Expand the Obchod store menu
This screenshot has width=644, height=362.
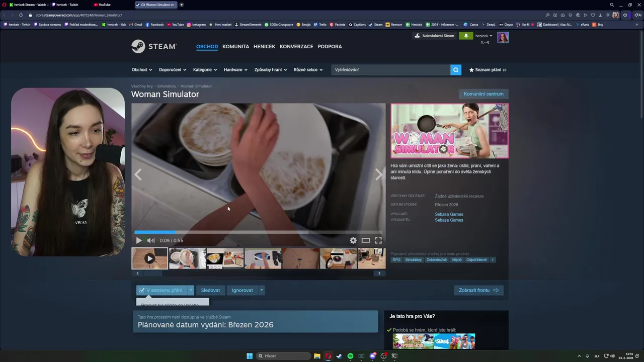coord(142,70)
